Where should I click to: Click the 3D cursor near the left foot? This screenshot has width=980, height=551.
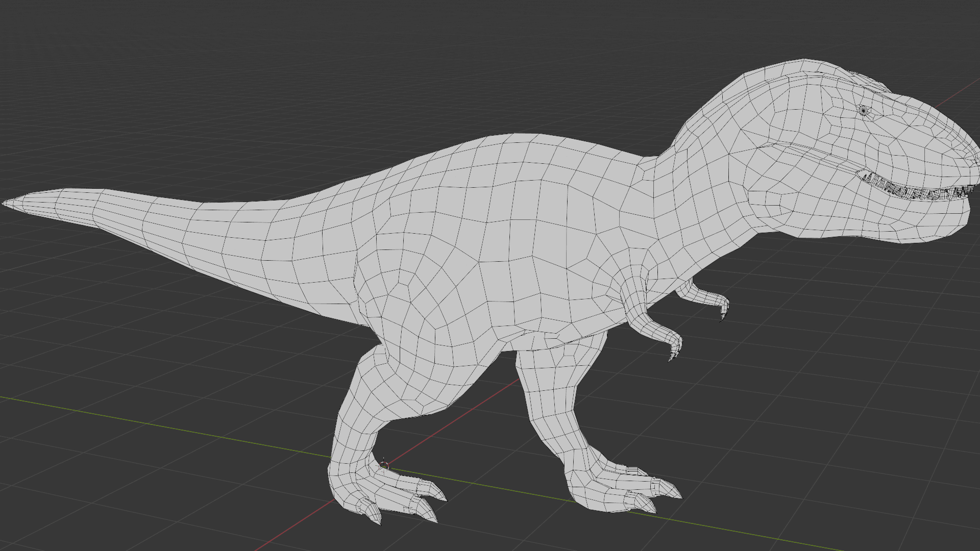[384, 465]
